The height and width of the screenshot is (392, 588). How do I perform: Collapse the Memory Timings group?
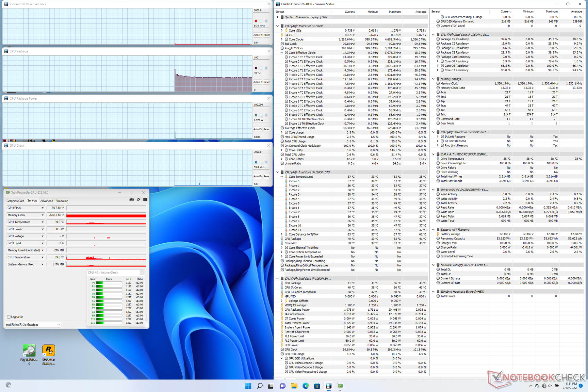433,79
